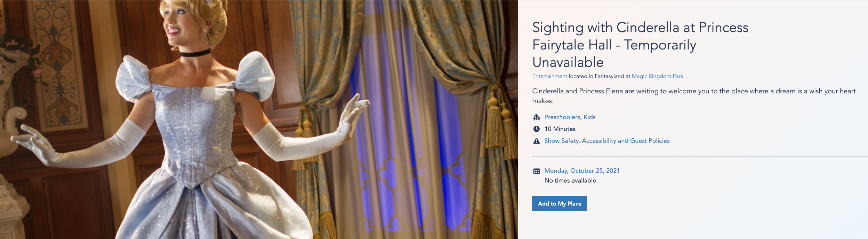Click the blue draped curtain in photo
Screen dimensions: 868x239
410,132
